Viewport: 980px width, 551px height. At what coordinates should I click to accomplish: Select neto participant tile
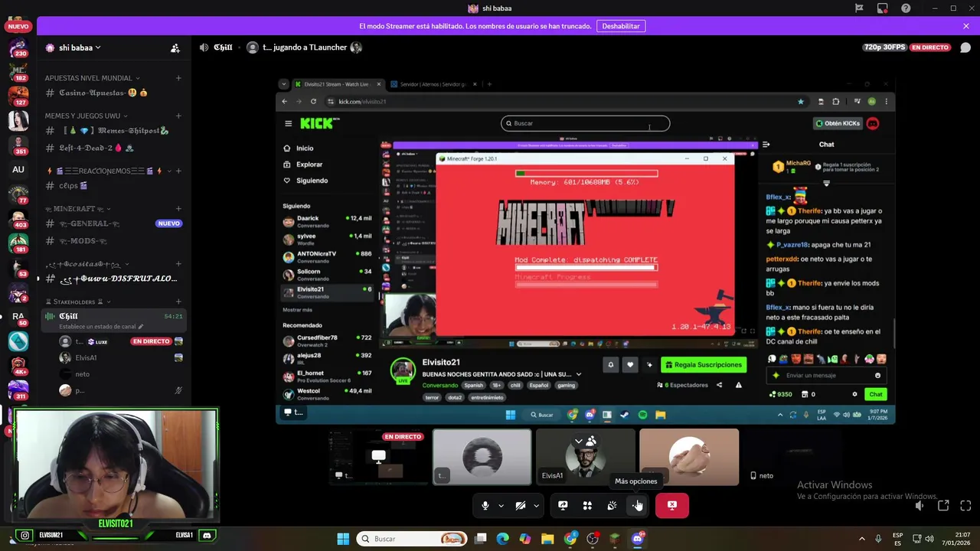tap(792, 457)
